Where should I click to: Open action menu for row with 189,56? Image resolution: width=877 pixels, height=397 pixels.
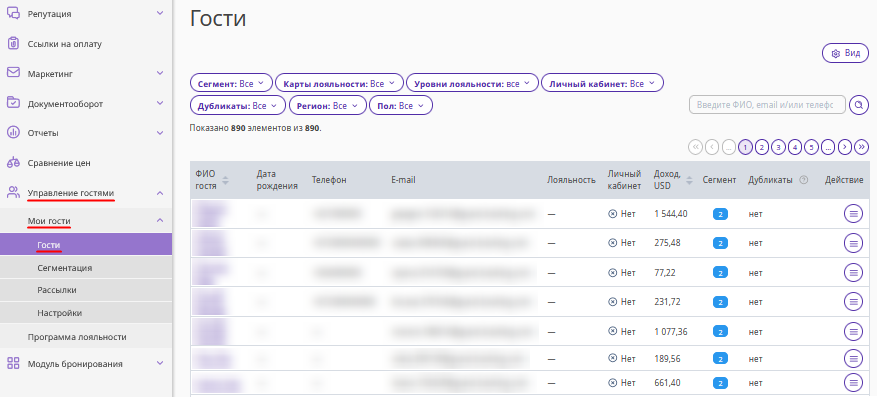click(853, 358)
